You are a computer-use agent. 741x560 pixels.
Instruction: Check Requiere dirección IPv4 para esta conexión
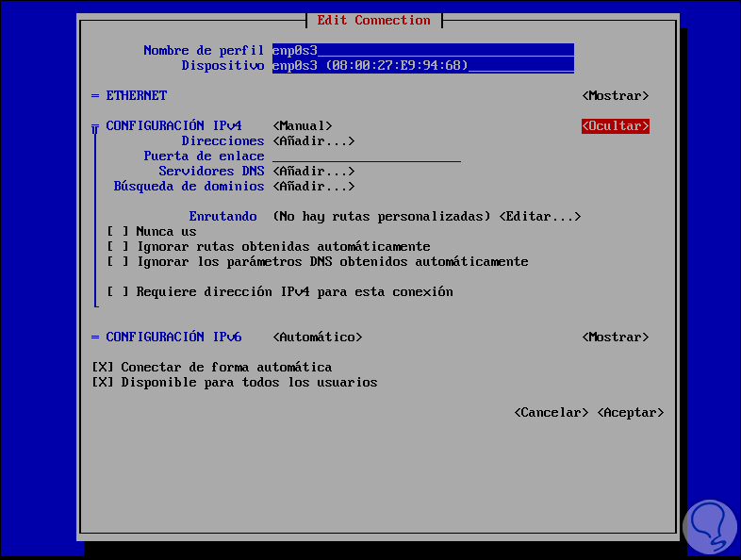coord(118,291)
